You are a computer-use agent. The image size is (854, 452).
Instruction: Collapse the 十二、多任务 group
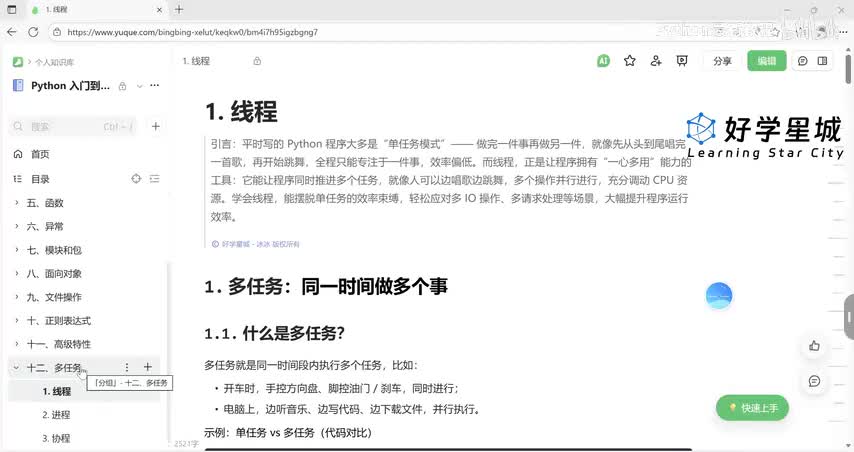[x=16, y=368]
